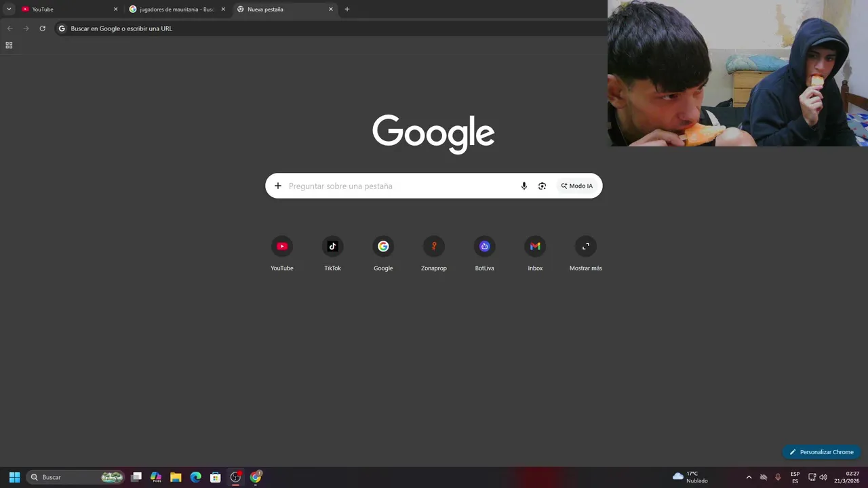Reload the page
Screen dimensions: 868x488
pyautogui.click(x=42, y=28)
